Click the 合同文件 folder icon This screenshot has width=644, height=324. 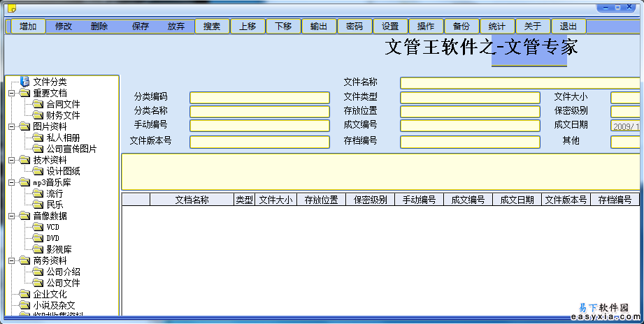point(38,104)
